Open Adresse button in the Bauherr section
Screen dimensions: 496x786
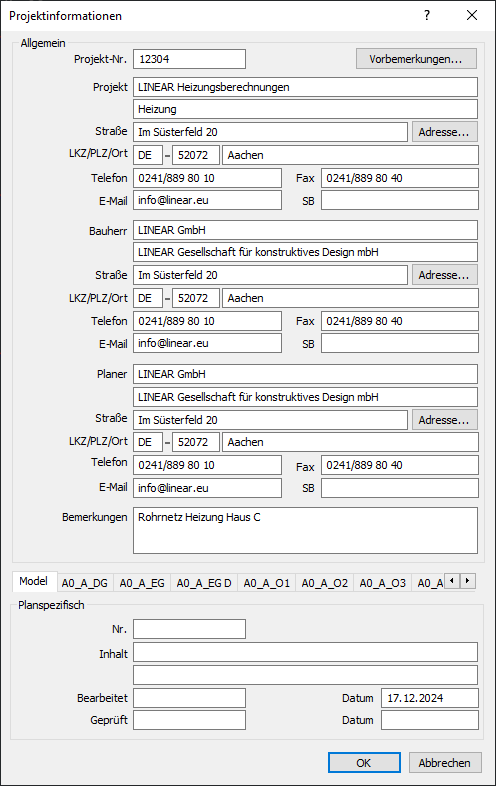pyautogui.click(x=444, y=275)
